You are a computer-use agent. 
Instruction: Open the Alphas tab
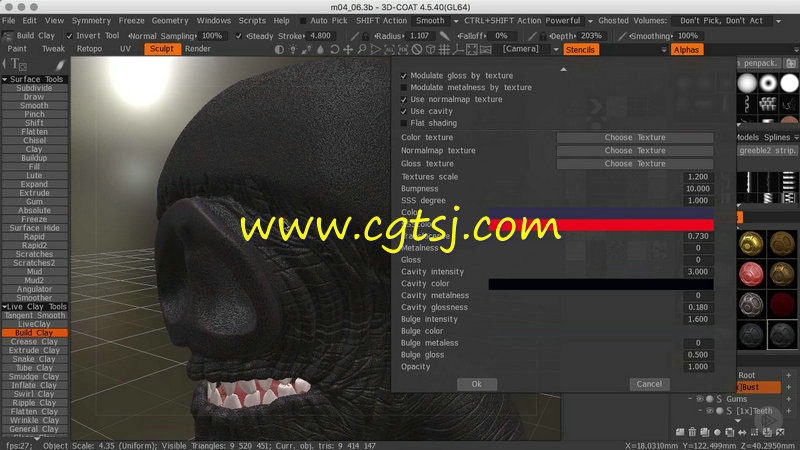686,50
